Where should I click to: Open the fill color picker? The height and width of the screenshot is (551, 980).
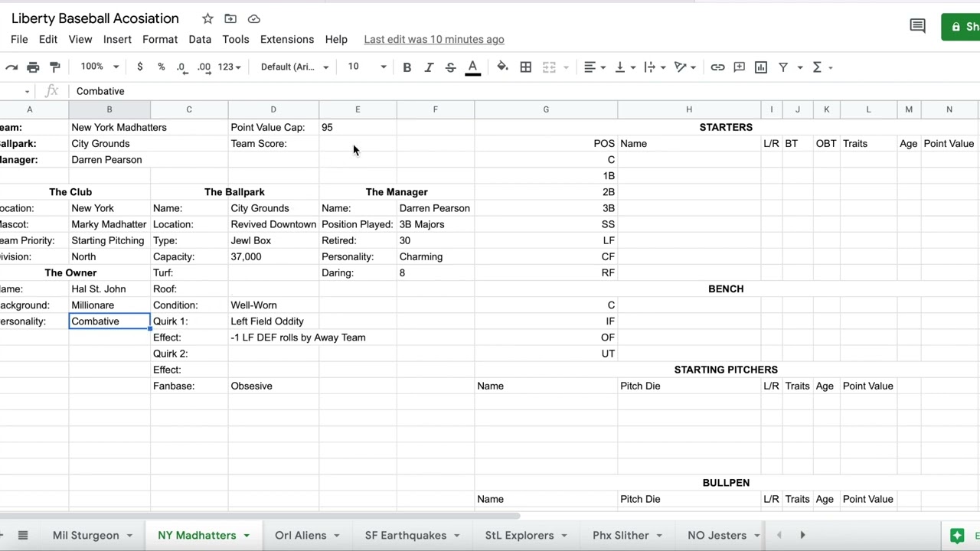pos(502,67)
